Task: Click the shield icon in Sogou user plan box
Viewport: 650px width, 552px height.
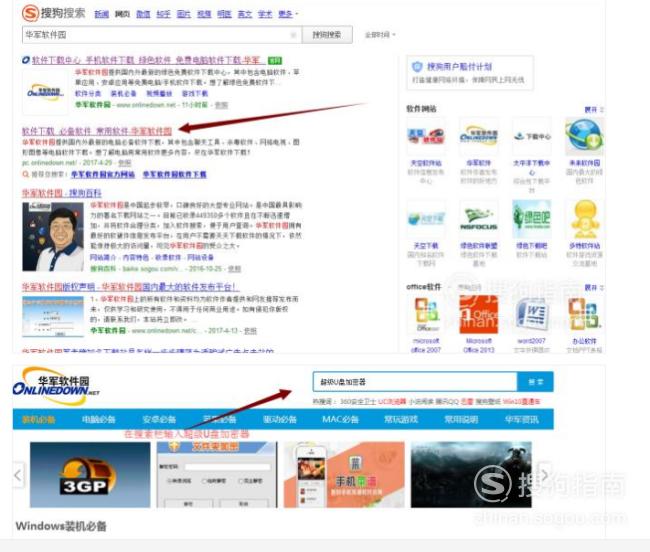Action: click(417, 66)
